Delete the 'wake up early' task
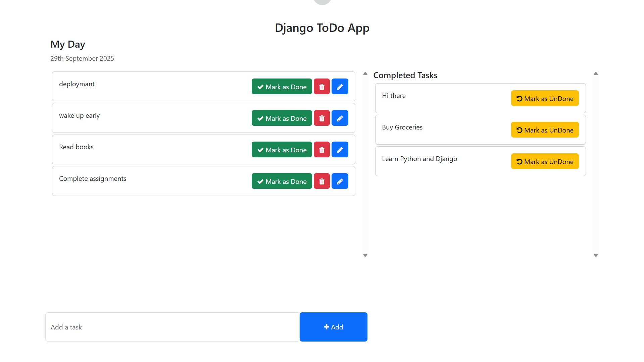Screen dimensions: 644x362 coord(321,118)
